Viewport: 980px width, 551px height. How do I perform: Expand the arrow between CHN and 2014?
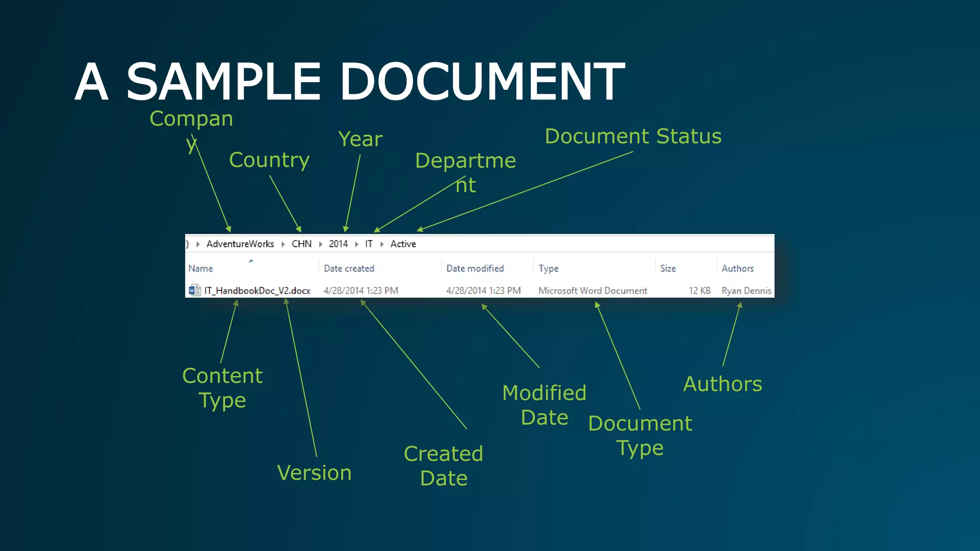321,244
